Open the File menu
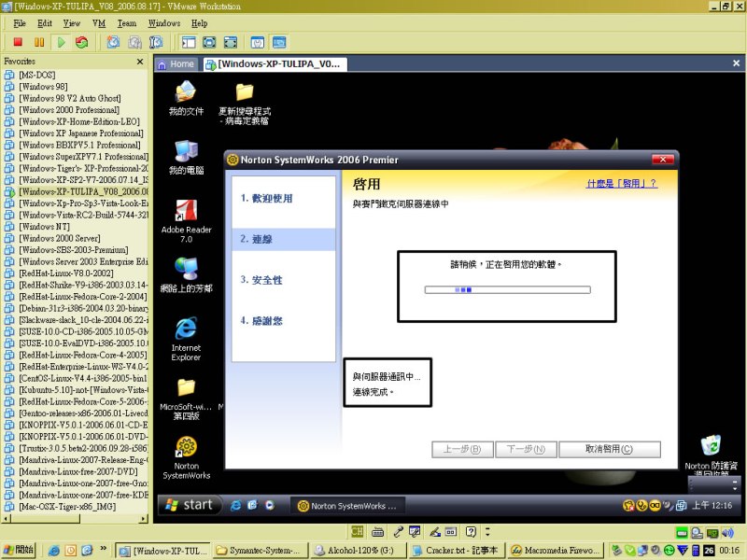The height and width of the screenshot is (560, 747). click(x=20, y=23)
